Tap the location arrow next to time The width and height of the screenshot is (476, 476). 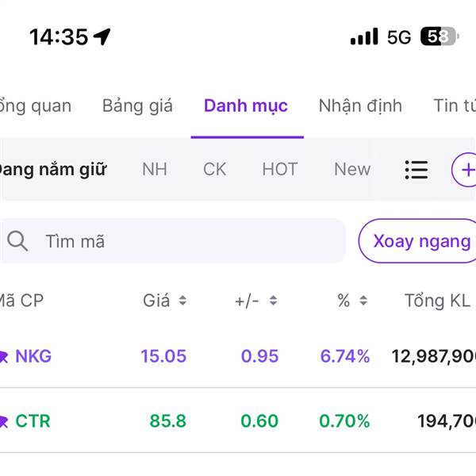tap(102, 36)
